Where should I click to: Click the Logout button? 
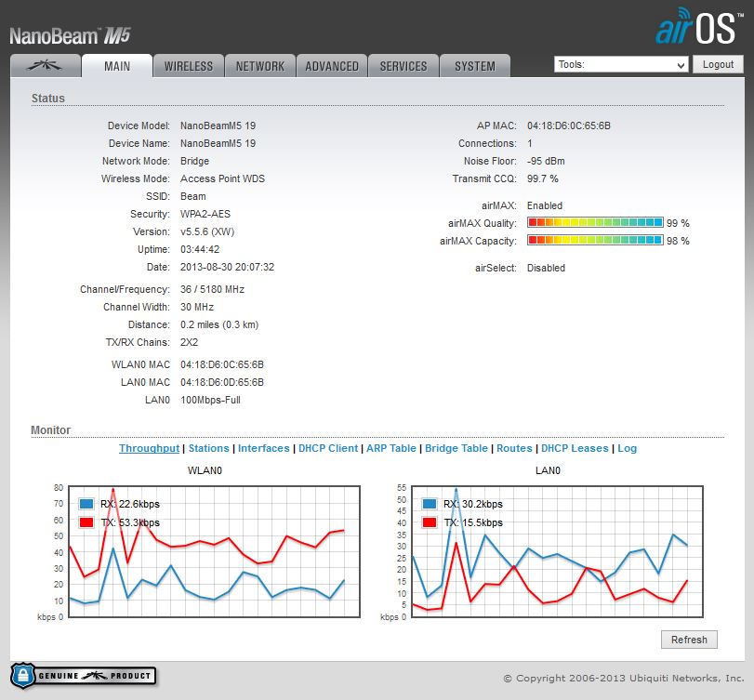(718, 64)
